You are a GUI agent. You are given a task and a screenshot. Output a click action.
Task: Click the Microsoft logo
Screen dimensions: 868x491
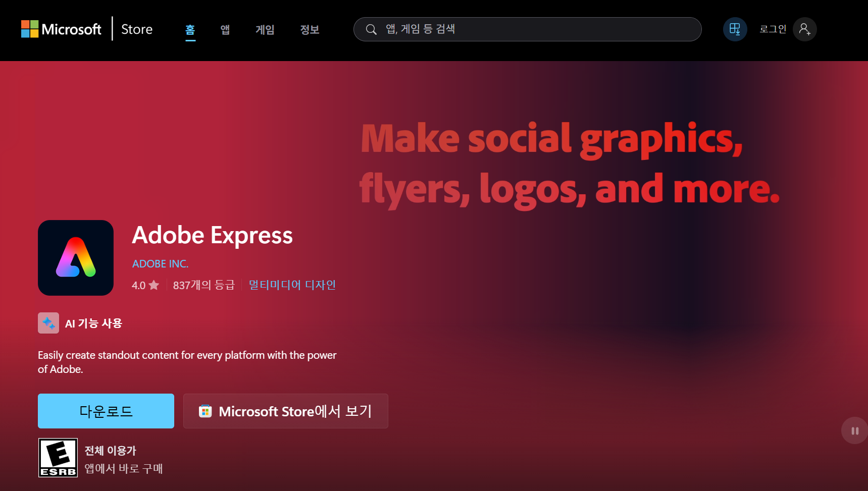(x=61, y=29)
